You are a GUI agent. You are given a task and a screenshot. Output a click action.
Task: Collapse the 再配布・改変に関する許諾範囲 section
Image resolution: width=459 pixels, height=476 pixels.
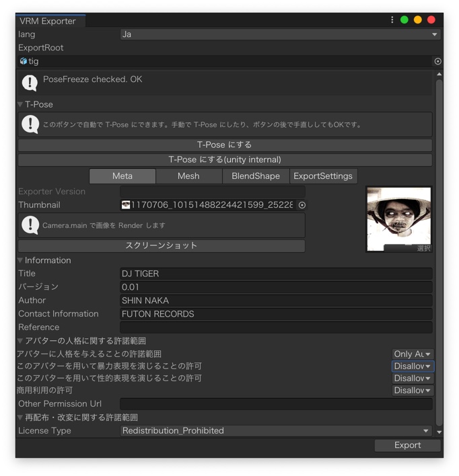tap(20, 418)
